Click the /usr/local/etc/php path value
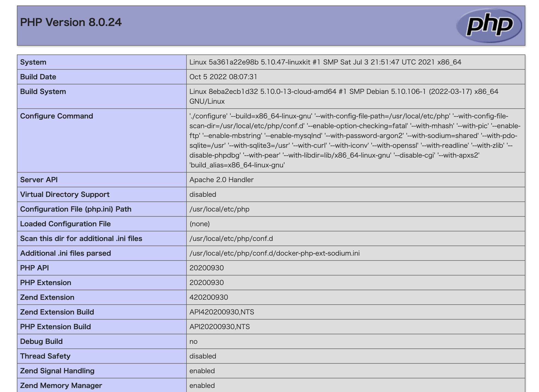Screen dimensions: 539x392 coord(219,209)
